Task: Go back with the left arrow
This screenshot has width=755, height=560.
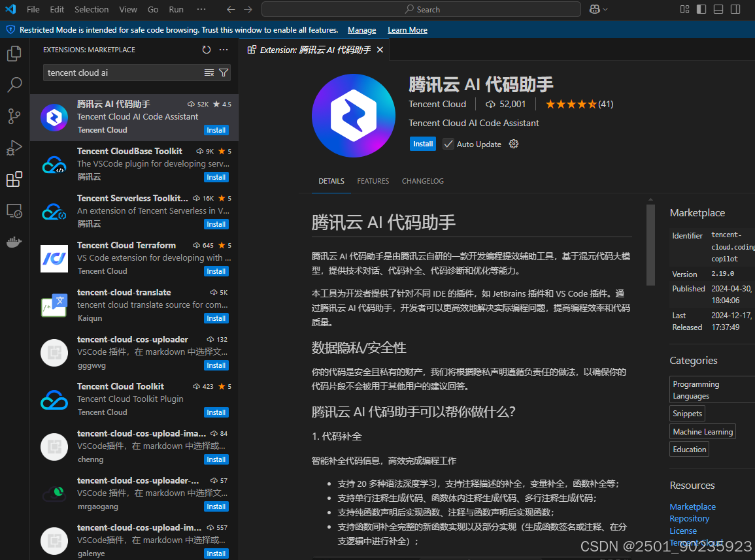Action: [231, 10]
